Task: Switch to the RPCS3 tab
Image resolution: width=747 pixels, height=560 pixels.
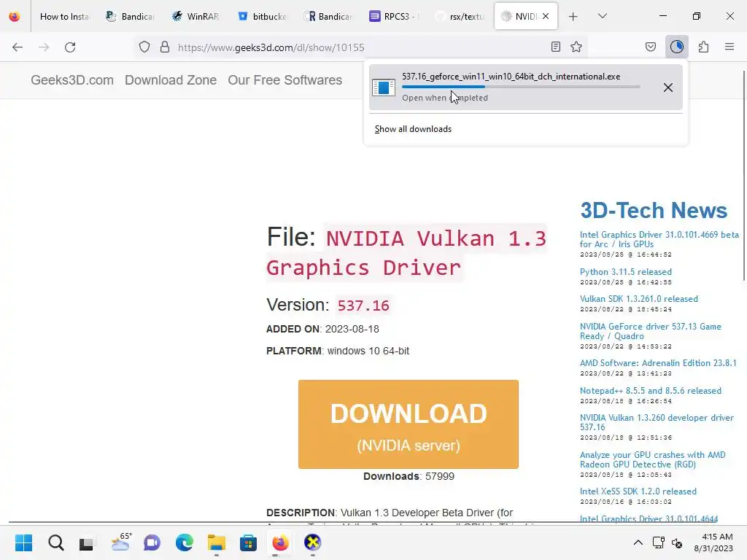Action: coord(393,17)
